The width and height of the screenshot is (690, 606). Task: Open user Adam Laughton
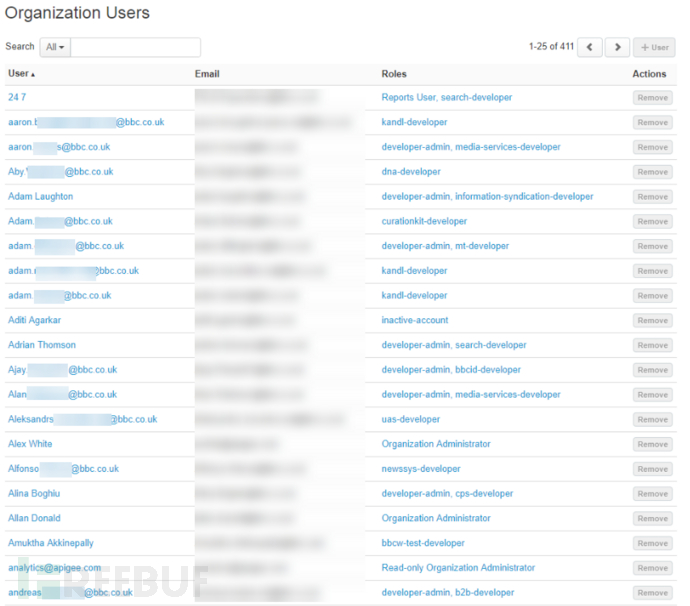click(x=40, y=196)
